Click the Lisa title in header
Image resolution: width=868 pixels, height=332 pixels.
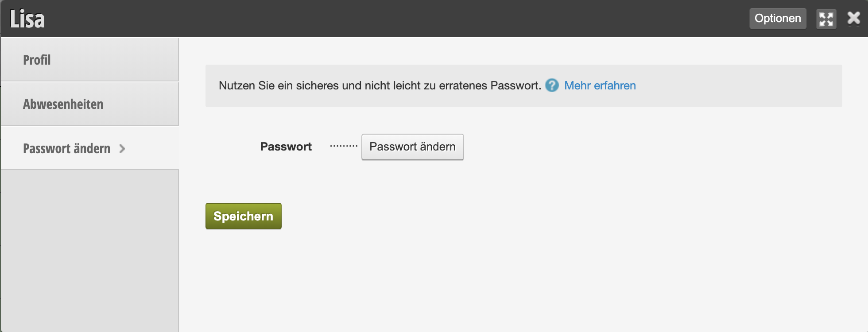[27, 19]
